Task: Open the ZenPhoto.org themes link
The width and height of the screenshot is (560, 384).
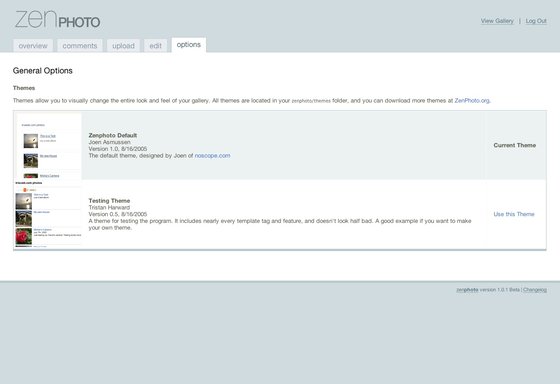Action: (x=472, y=100)
